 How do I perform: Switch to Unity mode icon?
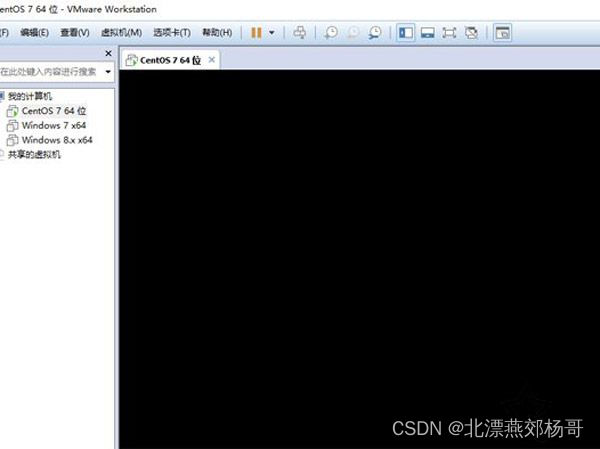tap(471, 33)
